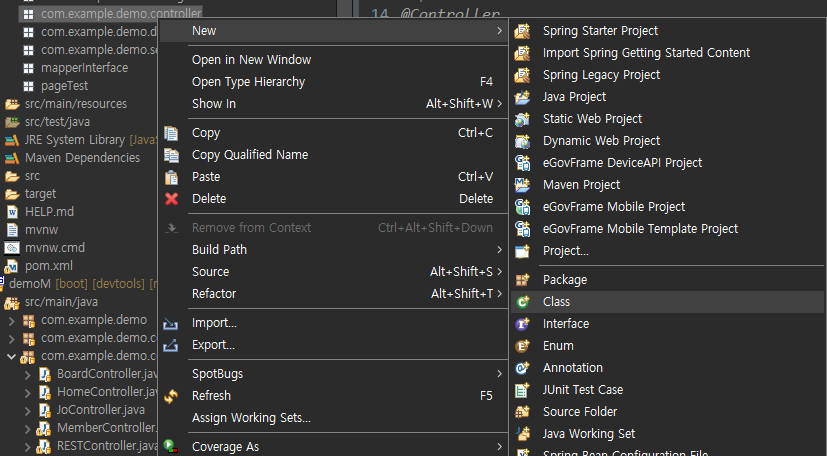This screenshot has height=456, width=827.
Task: Select the pom.xml file
Action: (49, 266)
